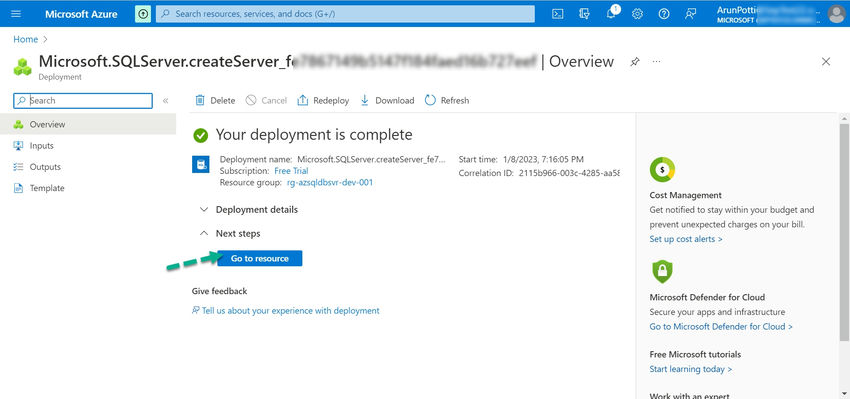The width and height of the screenshot is (850, 399).
Task: Go to the Home breadcrumb
Action: 25,39
